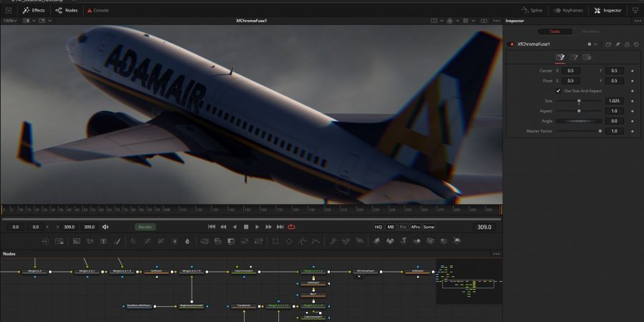Click the Aspect slider handle
Viewport: 644px width, 322px height.
click(579, 111)
